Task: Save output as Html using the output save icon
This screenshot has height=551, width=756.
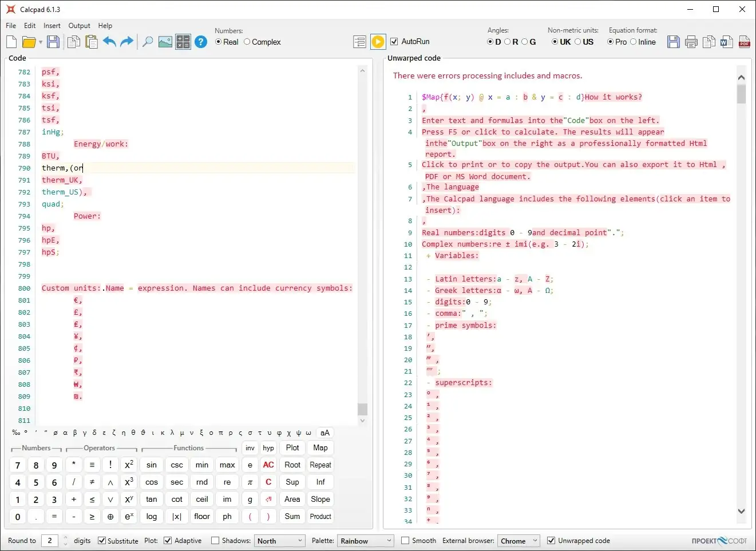Action: pos(674,42)
